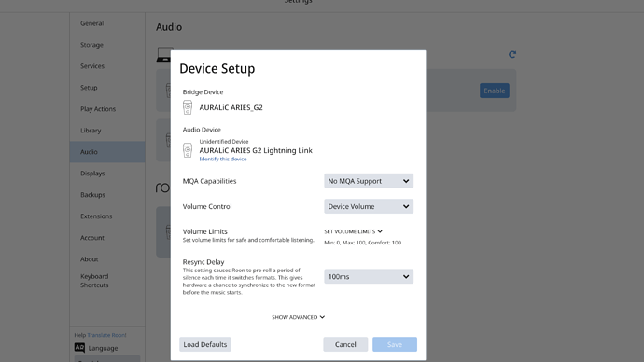The image size is (644, 362).
Task: Open About settings tab
Action: click(x=107, y=259)
